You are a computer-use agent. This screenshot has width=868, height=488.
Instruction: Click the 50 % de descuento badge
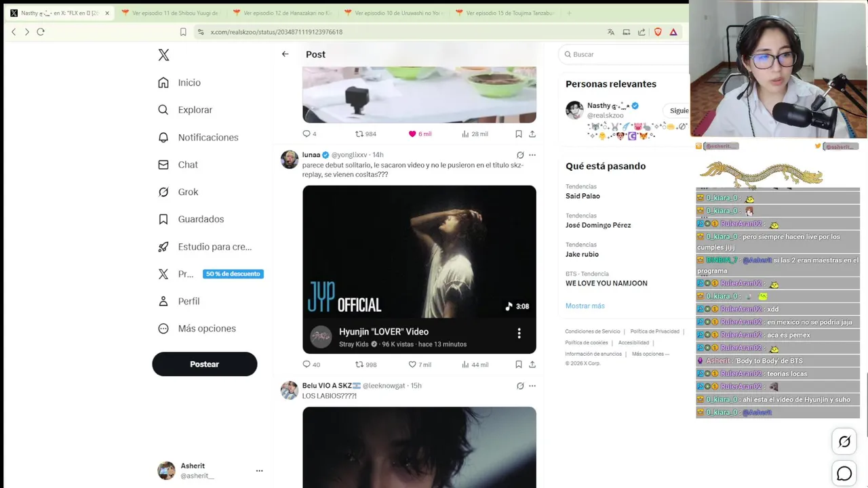pos(233,274)
